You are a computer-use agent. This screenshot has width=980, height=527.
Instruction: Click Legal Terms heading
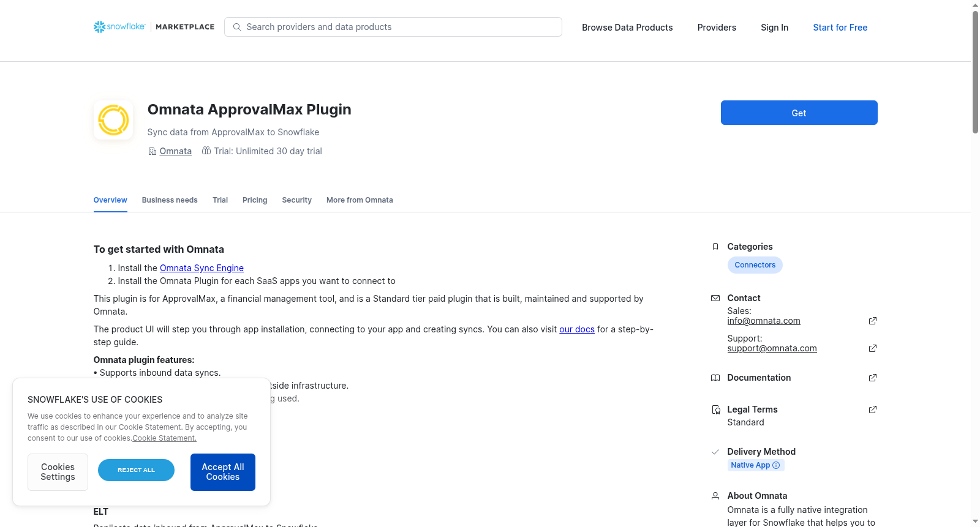(x=753, y=409)
